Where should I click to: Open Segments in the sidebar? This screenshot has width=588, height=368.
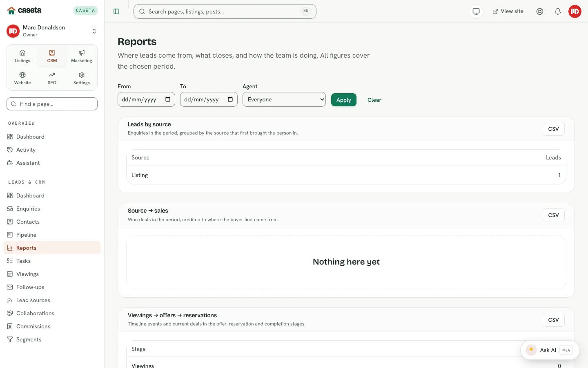pyautogui.click(x=52, y=339)
